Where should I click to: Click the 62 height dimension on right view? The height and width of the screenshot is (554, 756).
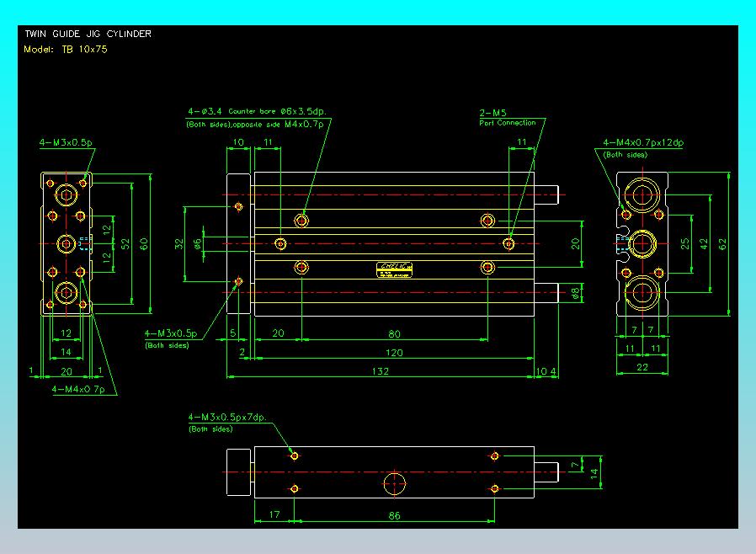722,244
